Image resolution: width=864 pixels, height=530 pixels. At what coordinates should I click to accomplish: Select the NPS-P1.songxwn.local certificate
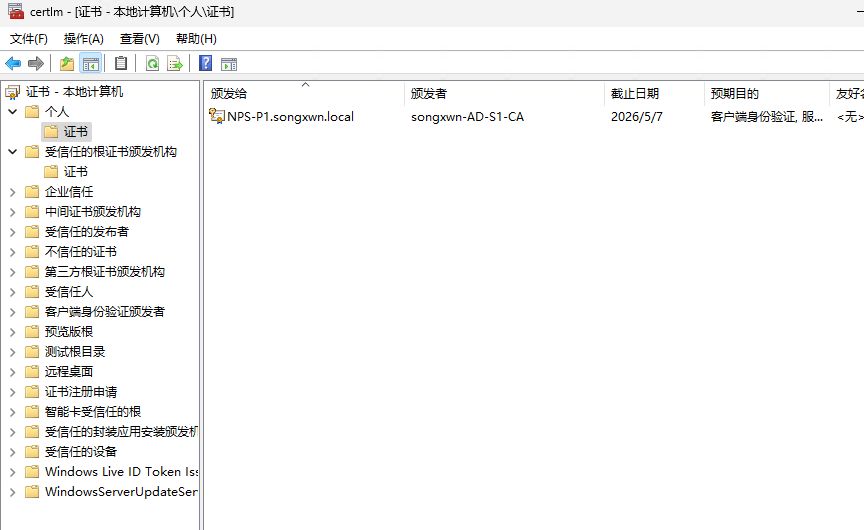click(x=289, y=117)
